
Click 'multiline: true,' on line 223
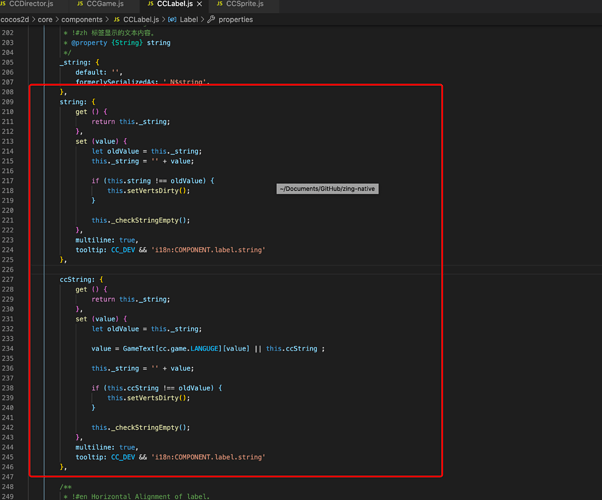(107, 240)
